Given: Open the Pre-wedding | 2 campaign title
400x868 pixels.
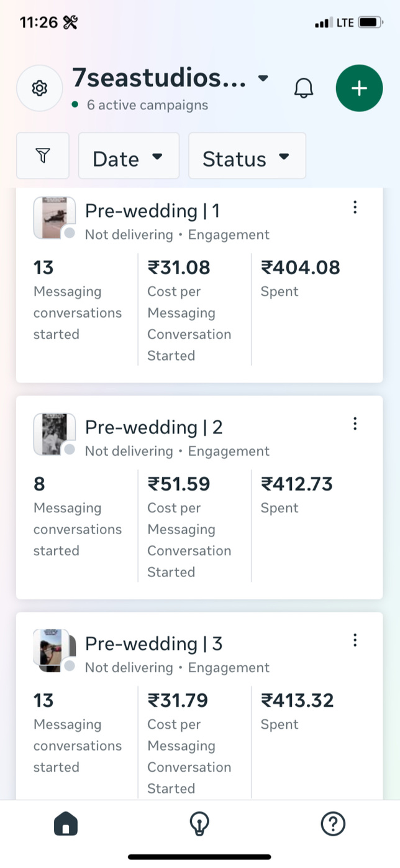Looking at the screenshot, I should point(153,428).
